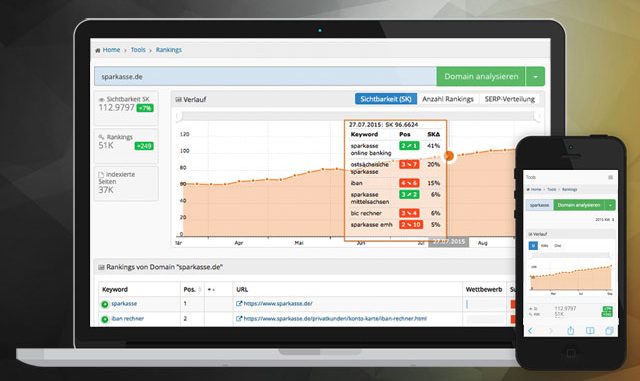Click the eye icon next to Sichtbarkeit SK
640x381 pixels.
point(102,99)
